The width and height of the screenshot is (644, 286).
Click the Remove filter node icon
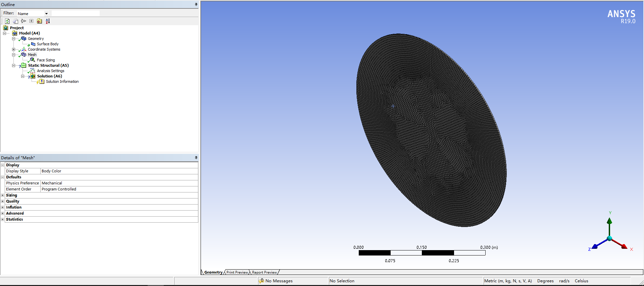23,21
